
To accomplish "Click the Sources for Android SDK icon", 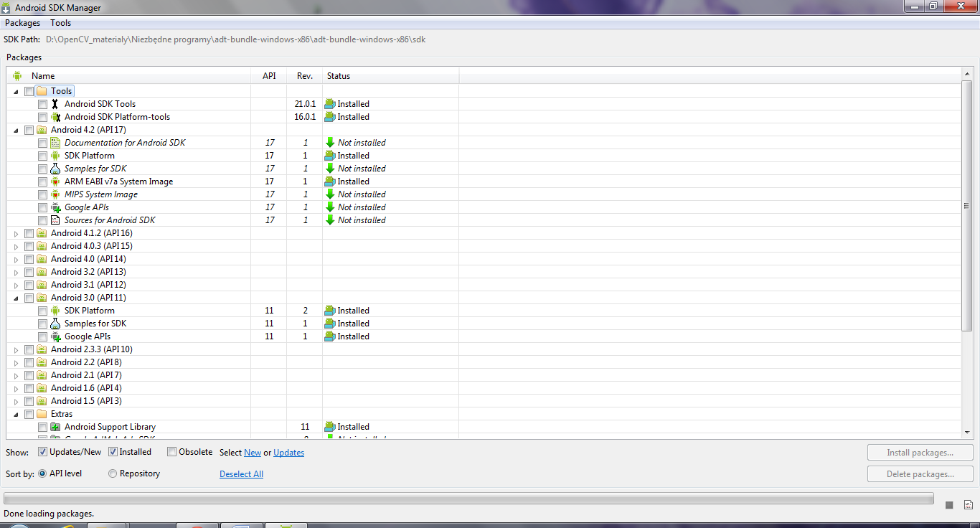I will click(55, 220).
